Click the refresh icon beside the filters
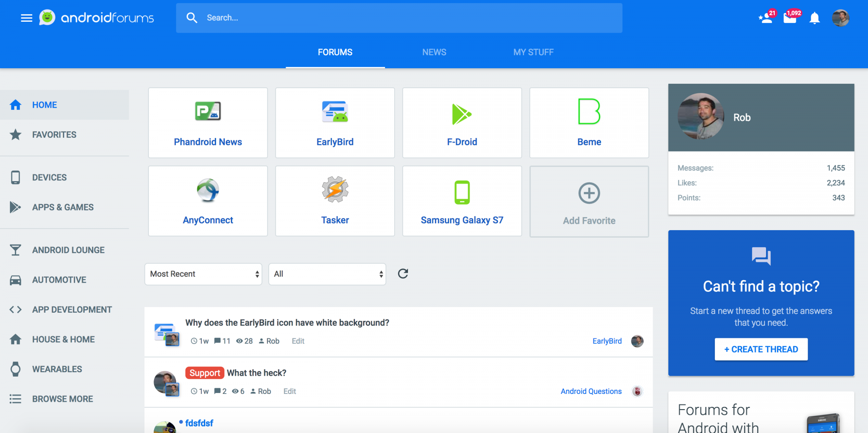 click(403, 274)
